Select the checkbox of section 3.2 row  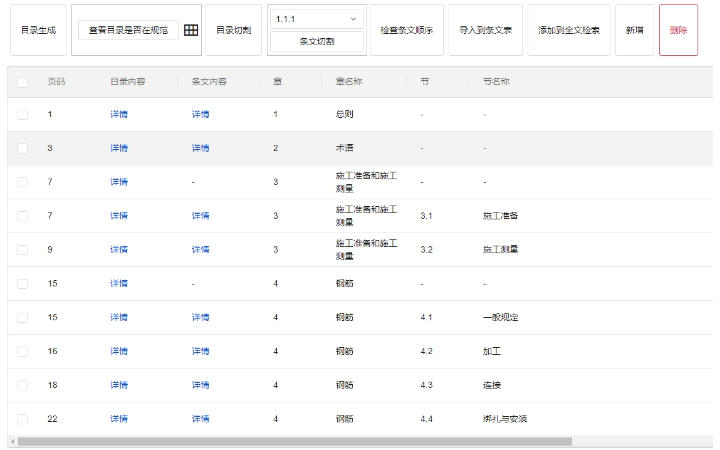pos(22,250)
